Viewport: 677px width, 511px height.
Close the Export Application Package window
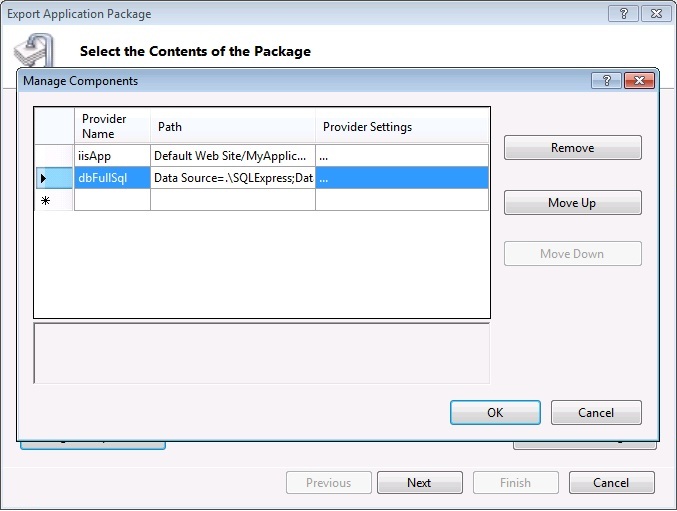(656, 13)
